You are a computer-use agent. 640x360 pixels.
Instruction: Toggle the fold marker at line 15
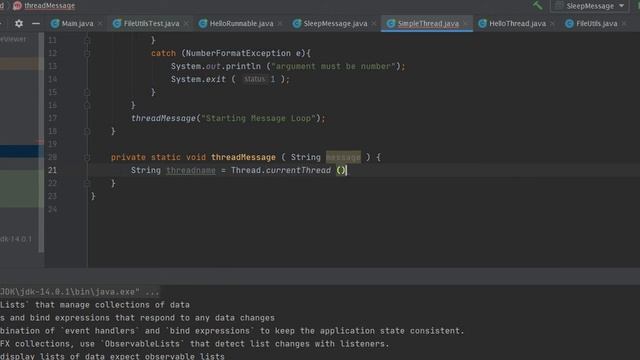coord(87,92)
